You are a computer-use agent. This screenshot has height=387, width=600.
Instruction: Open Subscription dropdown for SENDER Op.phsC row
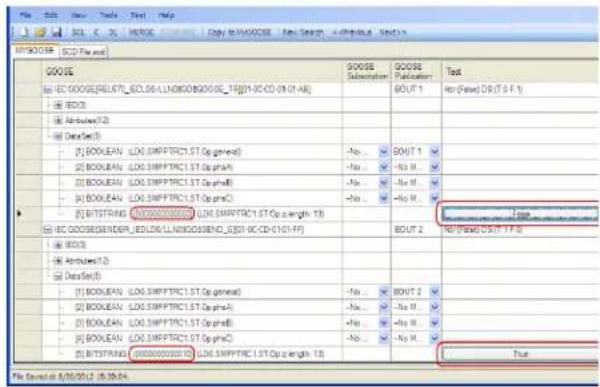[383, 338]
